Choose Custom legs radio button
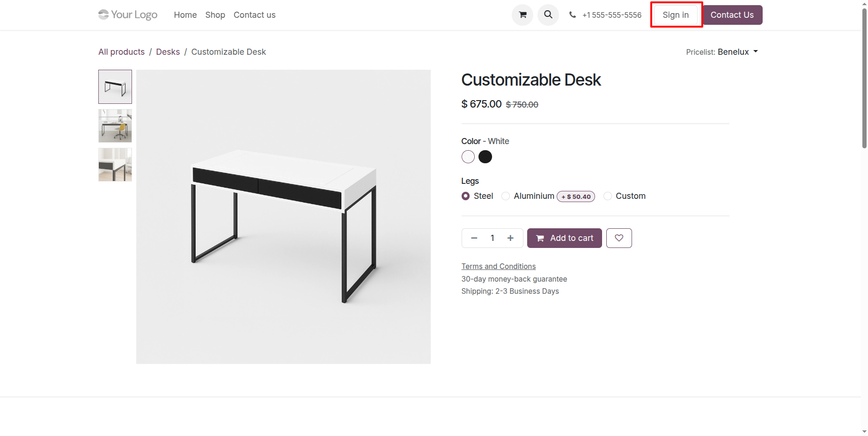Image resolution: width=868 pixels, height=436 pixels. pyautogui.click(x=608, y=196)
